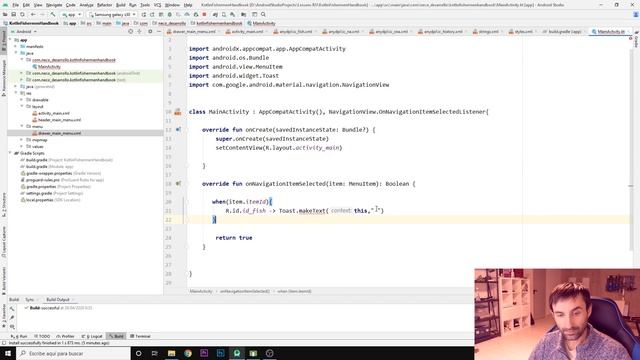This screenshot has height=360, width=640.
Task: Click the Windows Start button
Action: tap(8, 353)
